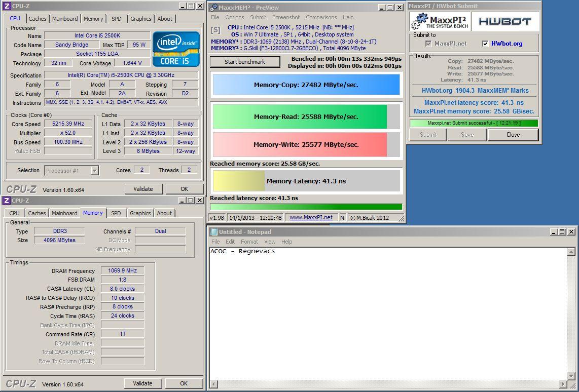Screen dimensions: 579x392
Task: Click the DRAM Frequency value 1069.9 MHz
Action: coord(122,270)
